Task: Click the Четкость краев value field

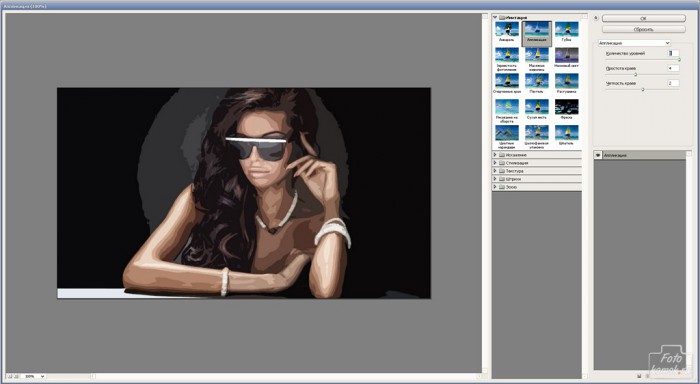Action: [673, 83]
